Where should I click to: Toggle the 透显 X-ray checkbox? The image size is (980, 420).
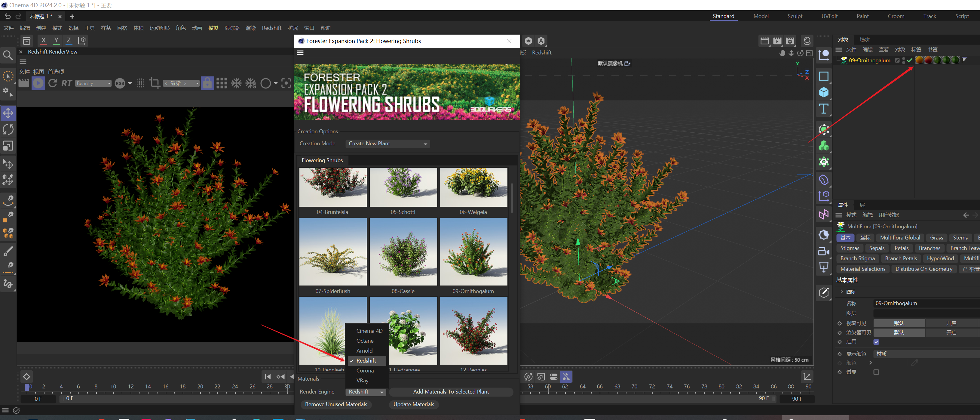(876, 372)
